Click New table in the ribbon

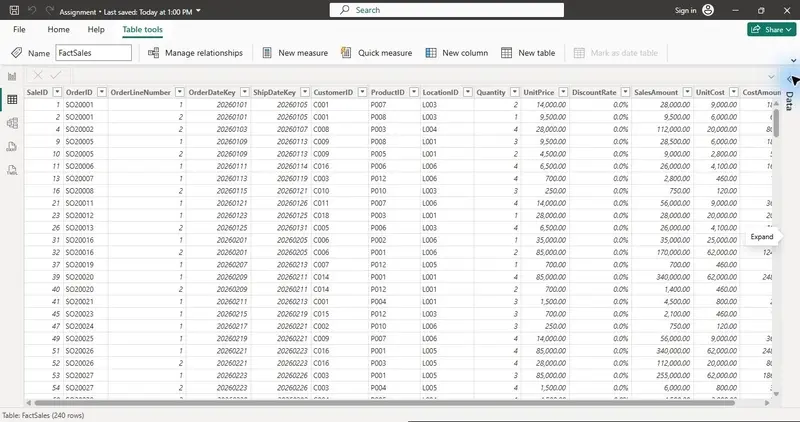tap(528, 53)
